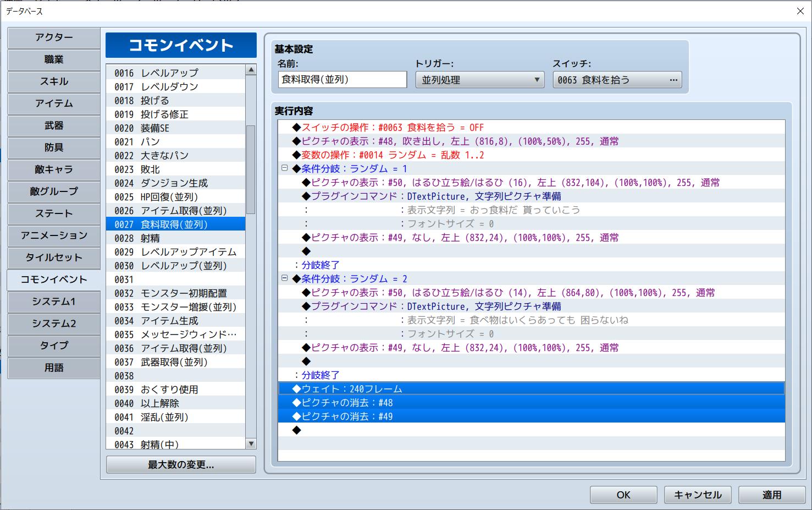812x510 pixels.
Task: Click the ellipsis button on the スイッチ field
Action: (x=673, y=80)
